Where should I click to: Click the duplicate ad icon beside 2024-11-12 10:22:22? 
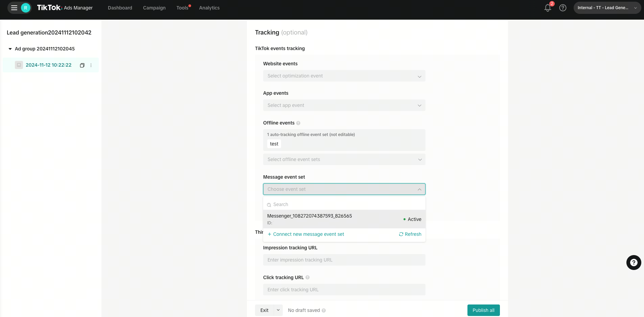point(82,65)
